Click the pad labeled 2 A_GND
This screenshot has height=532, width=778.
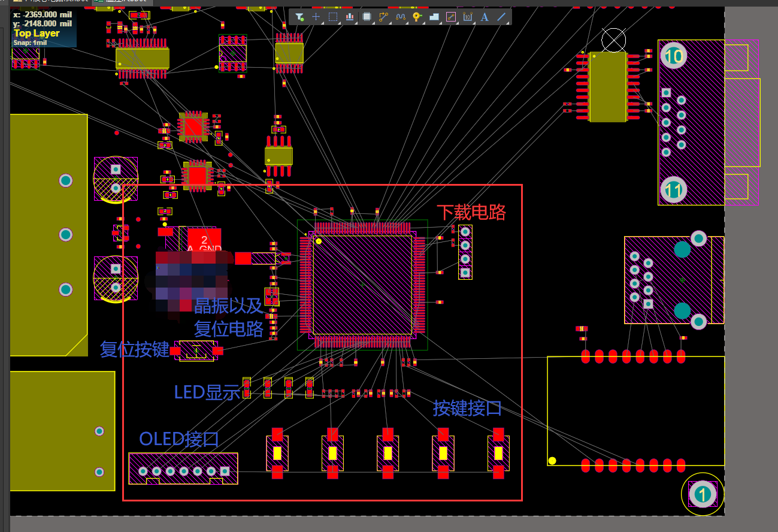pos(204,240)
